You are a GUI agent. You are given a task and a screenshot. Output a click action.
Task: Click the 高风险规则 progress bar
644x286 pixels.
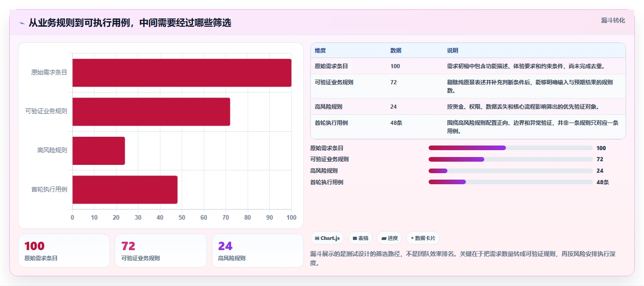(x=511, y=171)
